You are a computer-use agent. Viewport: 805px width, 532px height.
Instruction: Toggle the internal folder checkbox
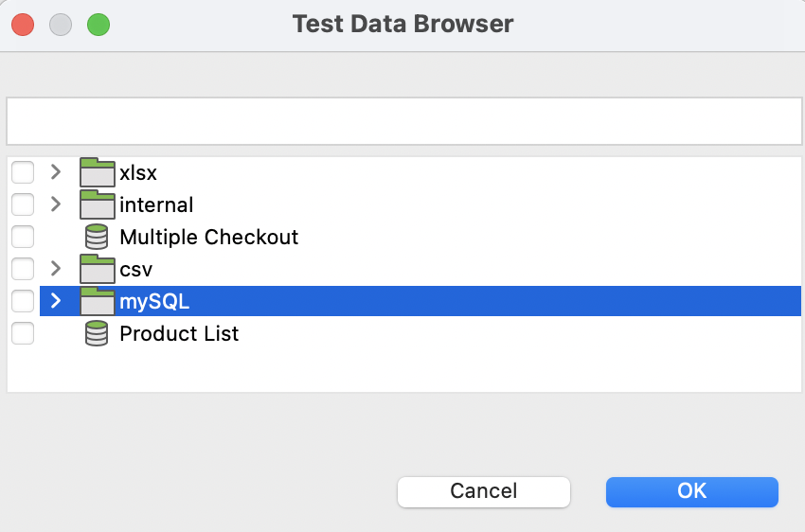[x=23, y=204]
